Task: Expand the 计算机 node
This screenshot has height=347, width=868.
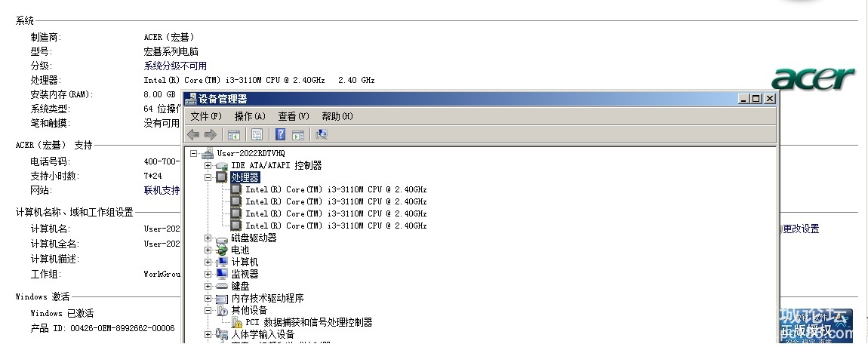Action: (208, 263)
